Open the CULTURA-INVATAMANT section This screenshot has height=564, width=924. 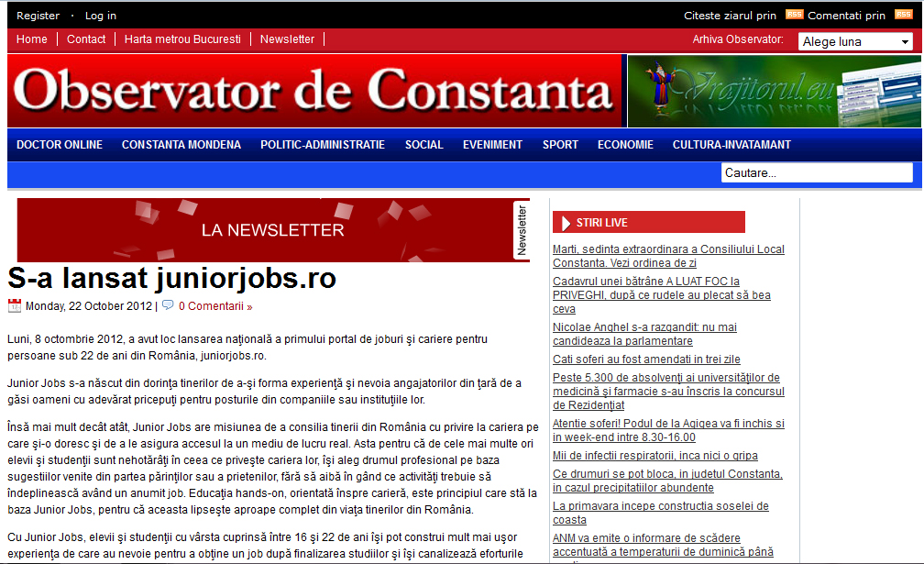coord(731,145)
